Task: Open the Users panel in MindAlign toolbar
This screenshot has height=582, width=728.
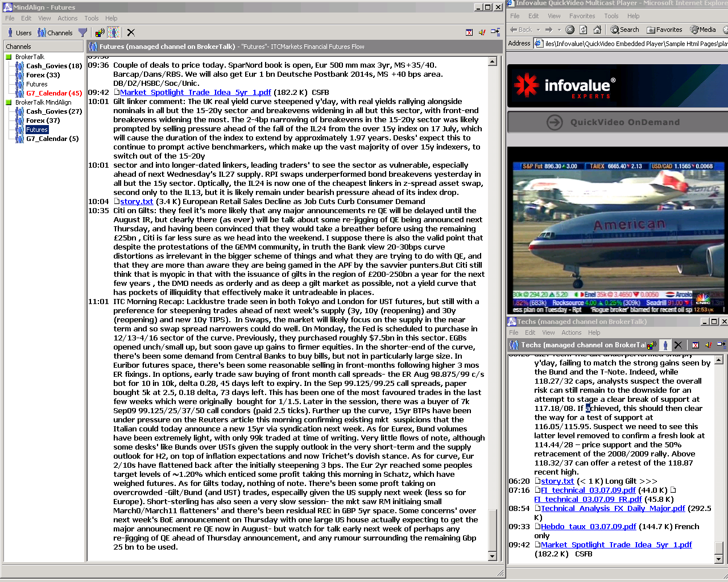Action: point(19,33)
